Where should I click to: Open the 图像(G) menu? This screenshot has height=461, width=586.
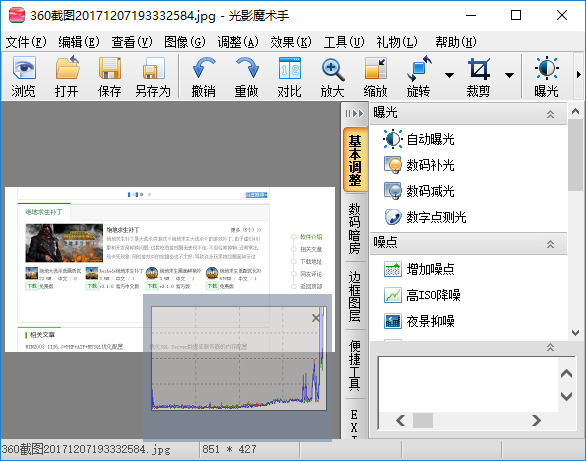click(185, 42)
